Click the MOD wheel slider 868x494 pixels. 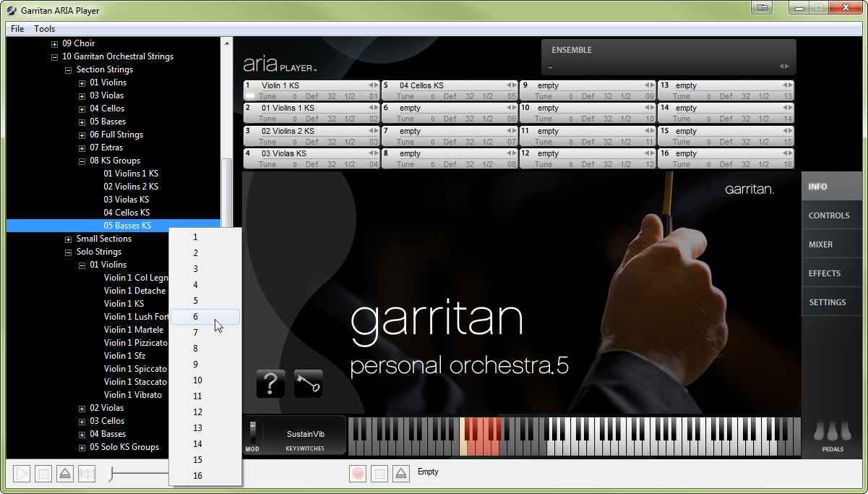click(252, 433)
